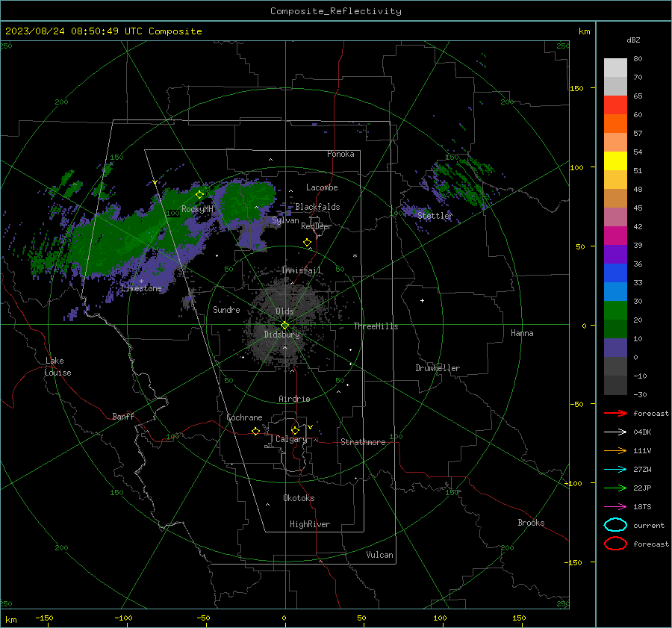
Task: Click the orange 111V arrow icon
Action: tap(615, 450)
